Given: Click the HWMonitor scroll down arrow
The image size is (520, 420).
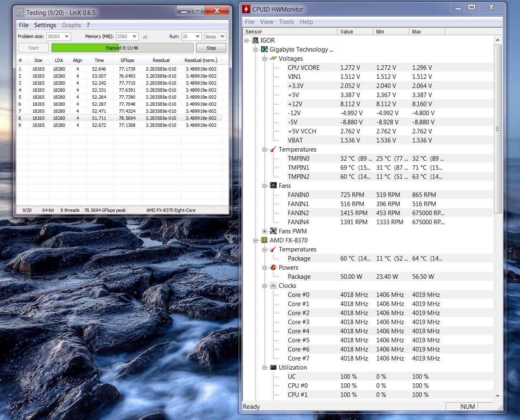Looking at the screenshot, I should 498,396.
